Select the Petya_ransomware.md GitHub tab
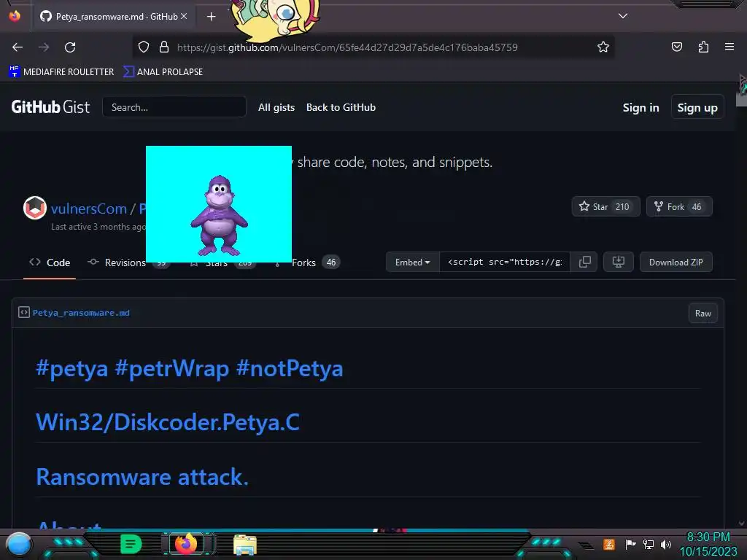The width and height of the screenshot is (747, 560). 113,17
